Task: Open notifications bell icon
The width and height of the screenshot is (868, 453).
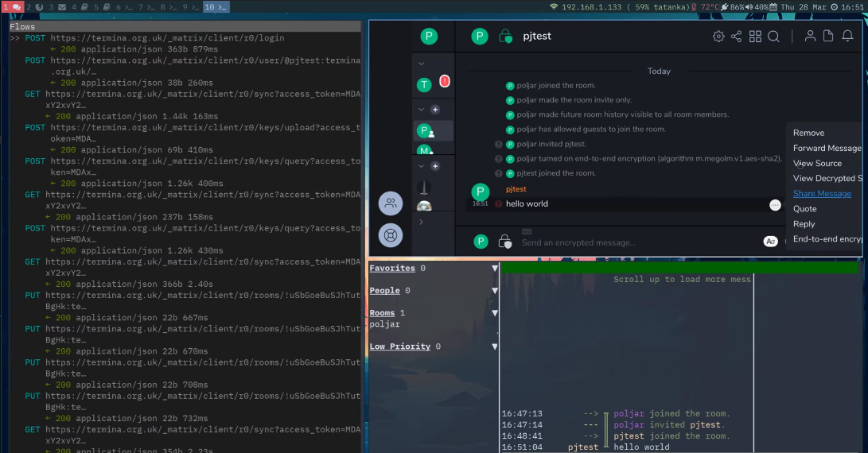Action: (847, 36)
